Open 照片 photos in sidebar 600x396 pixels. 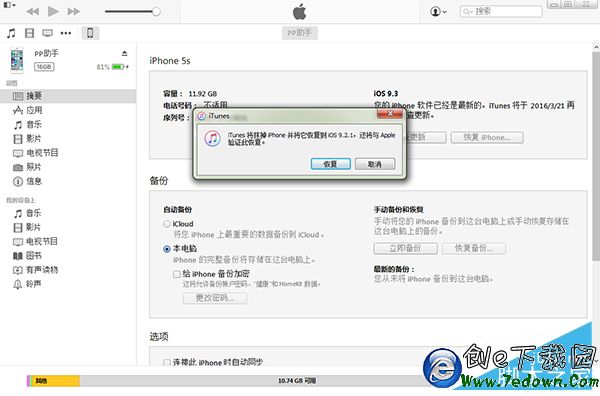click(68, 167)
